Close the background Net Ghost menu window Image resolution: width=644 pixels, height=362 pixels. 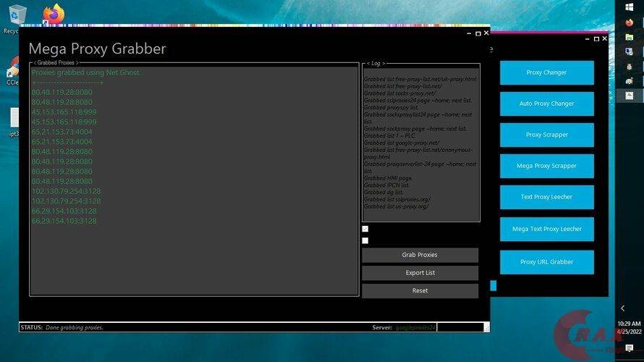click(x=605, y=38)
